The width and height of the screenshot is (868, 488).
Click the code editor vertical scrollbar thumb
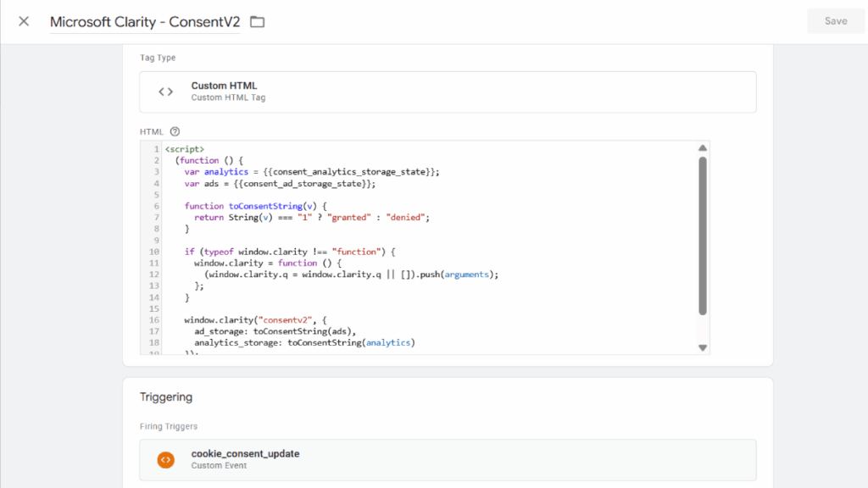pyautogui.click(x=703, y=236)
